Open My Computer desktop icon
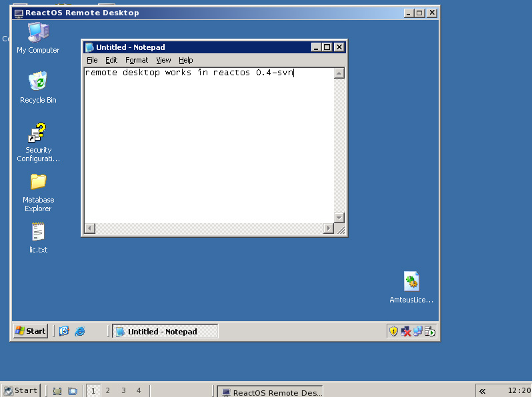The image size is (532, 397). [38, 32]
